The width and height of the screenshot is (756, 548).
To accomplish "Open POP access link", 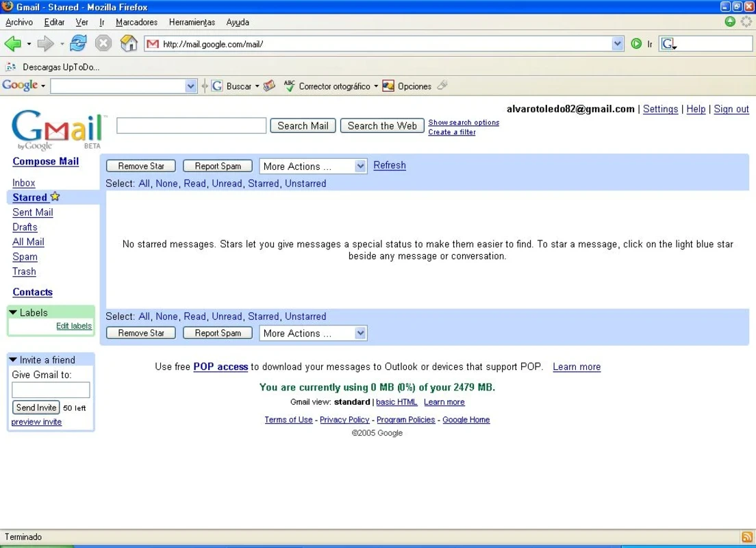I will click(220, 366).
